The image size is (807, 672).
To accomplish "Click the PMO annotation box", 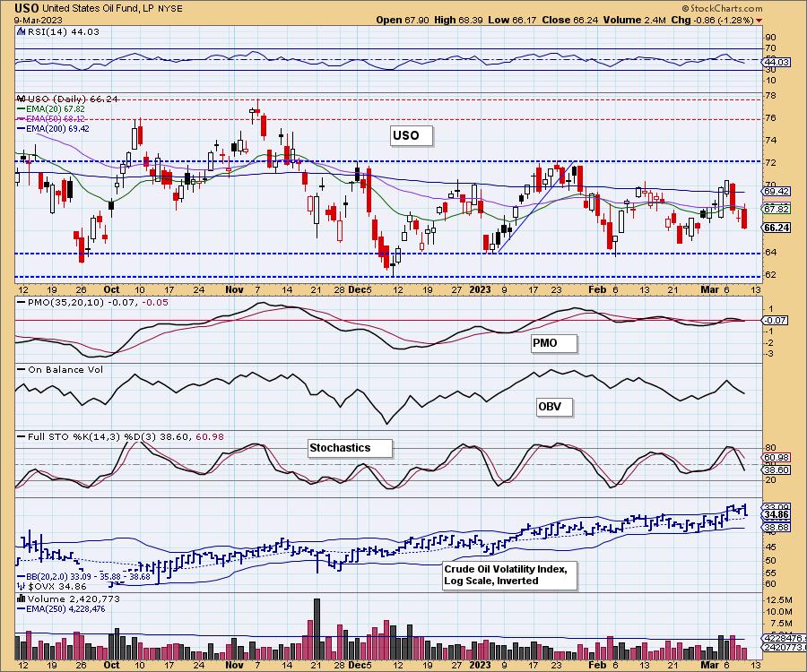I will pos(554,343).
